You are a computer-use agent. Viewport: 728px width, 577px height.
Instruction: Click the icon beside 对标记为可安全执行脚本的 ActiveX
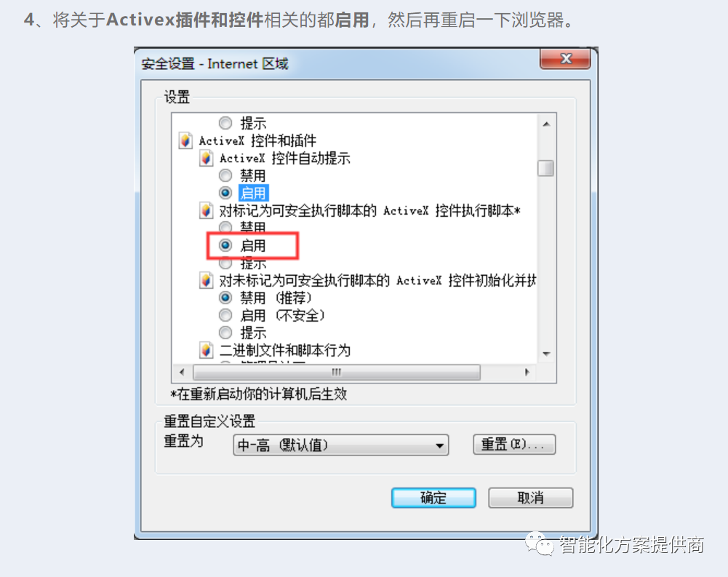point(206,210)
